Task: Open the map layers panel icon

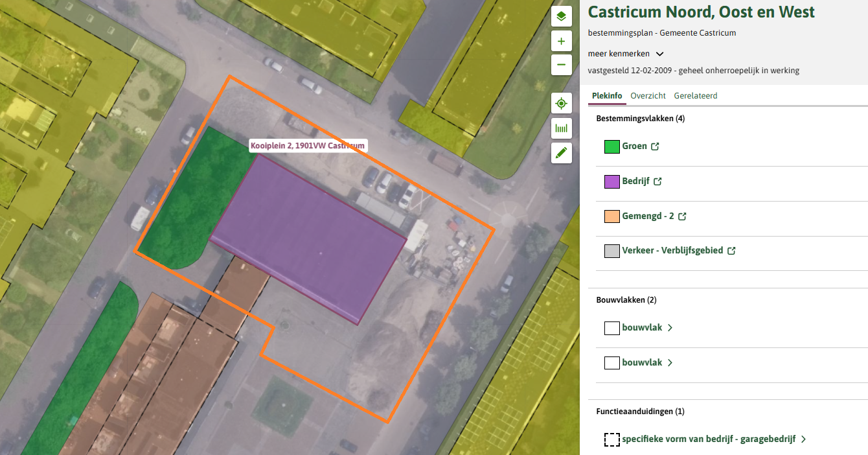Action: pos(561,16)
